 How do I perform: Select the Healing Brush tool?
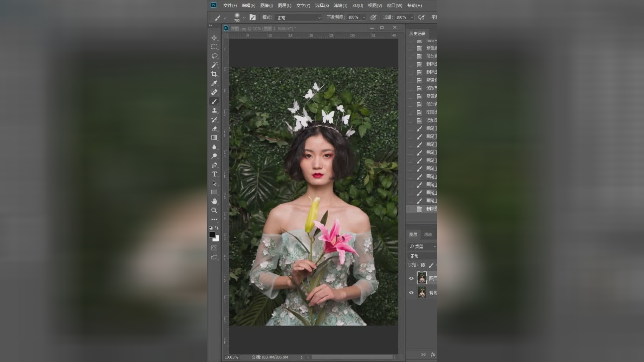pos(214,92)
